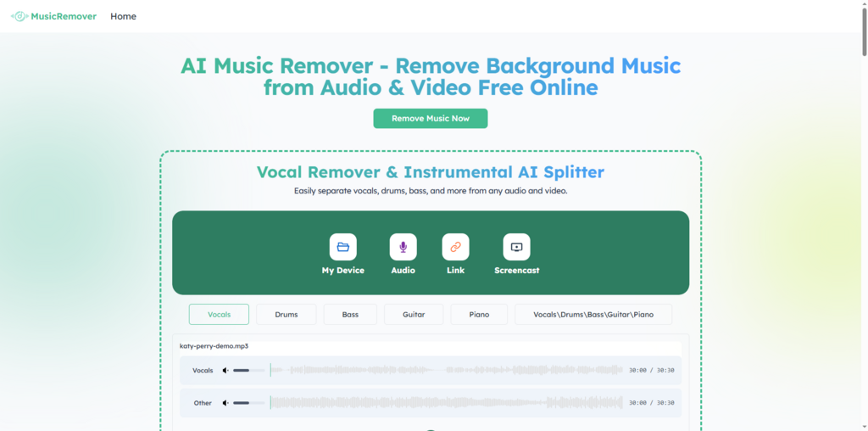Viewport: 868px width, 431px height.
Task: Click the Vocals track time 30:00 / 30:30
Action: [x=652, y=370]
